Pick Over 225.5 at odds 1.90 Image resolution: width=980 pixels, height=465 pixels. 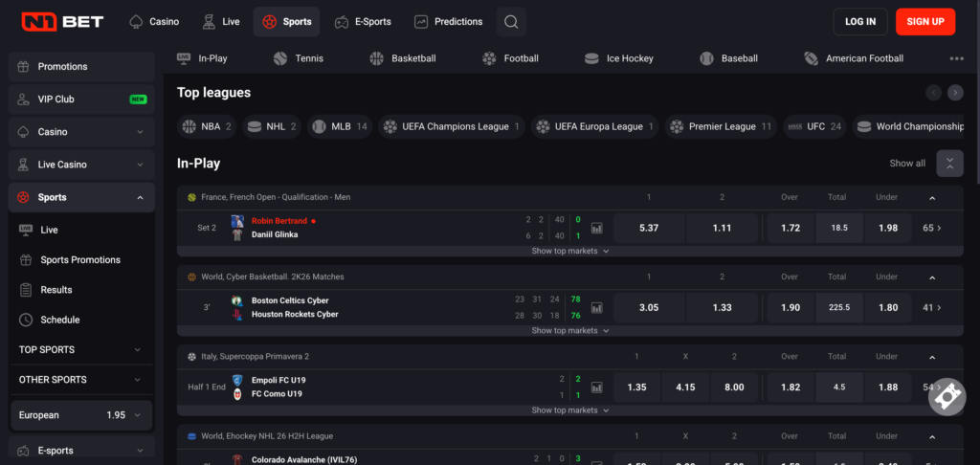pos(791,307)
